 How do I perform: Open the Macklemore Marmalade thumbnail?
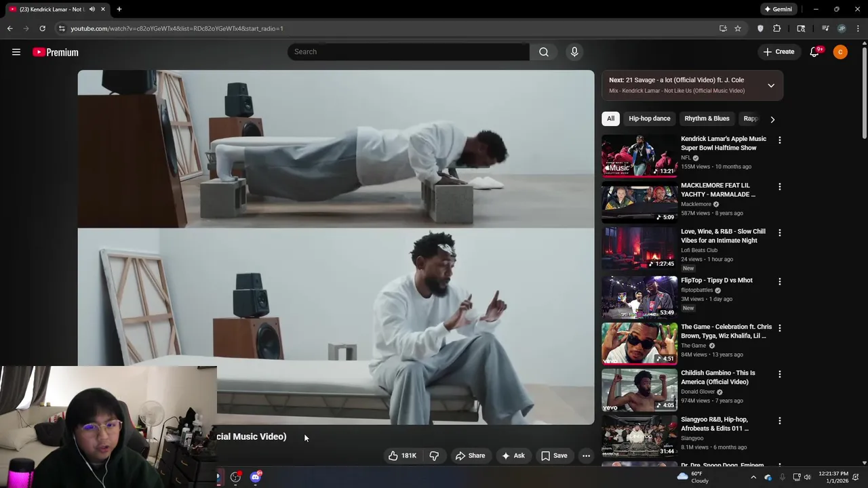(639, 201)
